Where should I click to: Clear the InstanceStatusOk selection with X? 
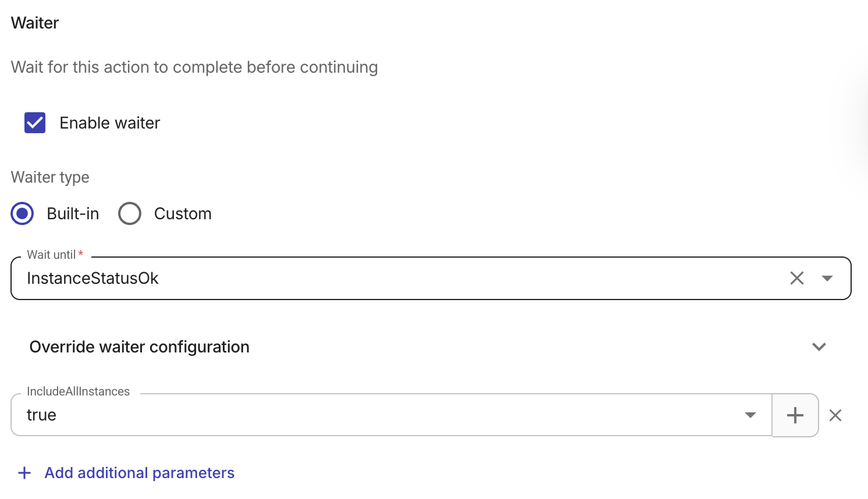797,278
